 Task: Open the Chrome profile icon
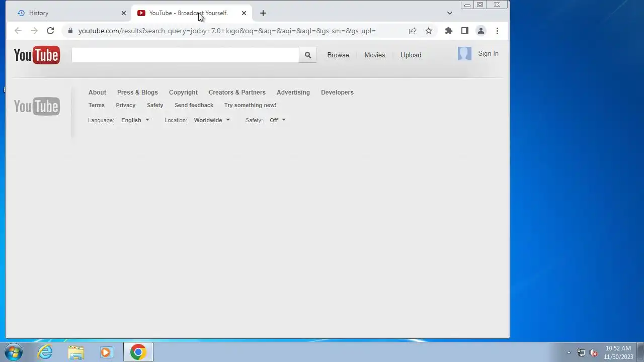click(481, 31)
